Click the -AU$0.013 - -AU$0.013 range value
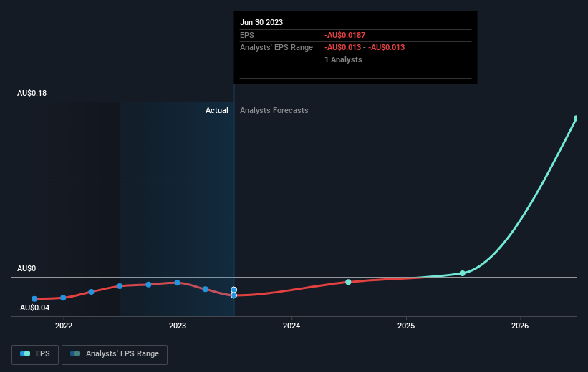This screenshot has height=372, width=588. [365, 48]
